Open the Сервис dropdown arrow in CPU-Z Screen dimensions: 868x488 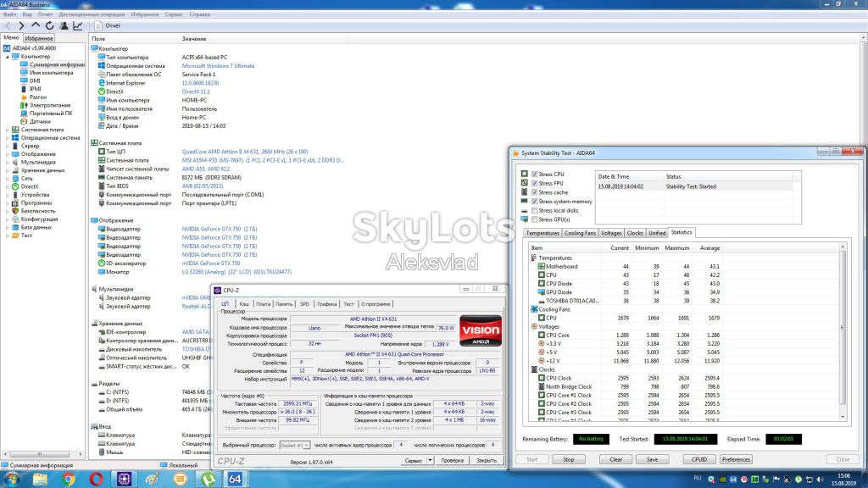click(430, 460)
